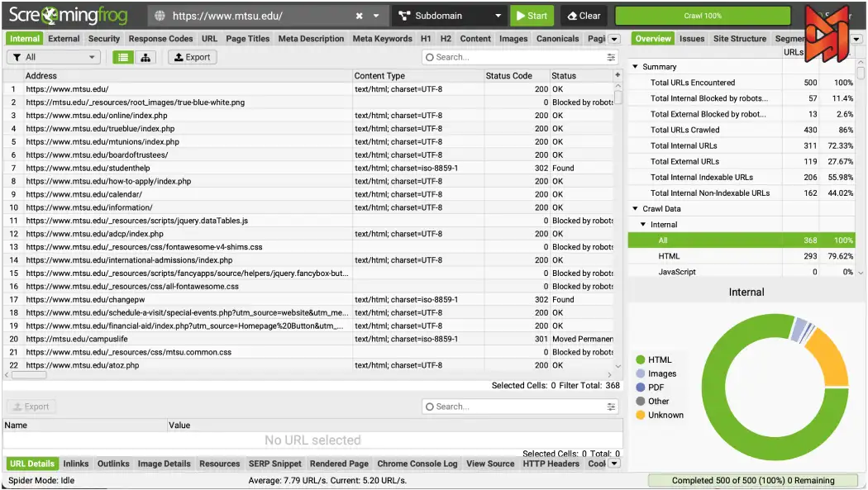Select the JavaScript row under Internal
Viewport: 868px width, 490px height.
(742, 272)
